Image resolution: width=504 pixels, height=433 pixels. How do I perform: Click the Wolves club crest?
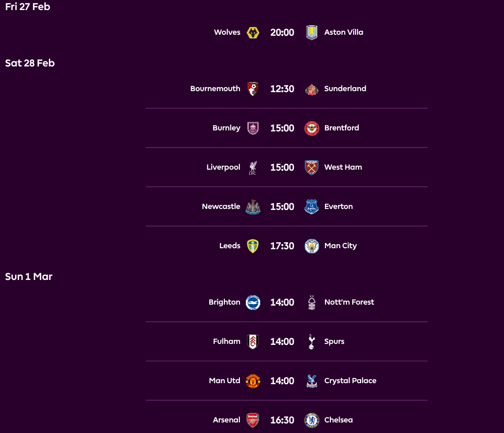coord(253,32)
